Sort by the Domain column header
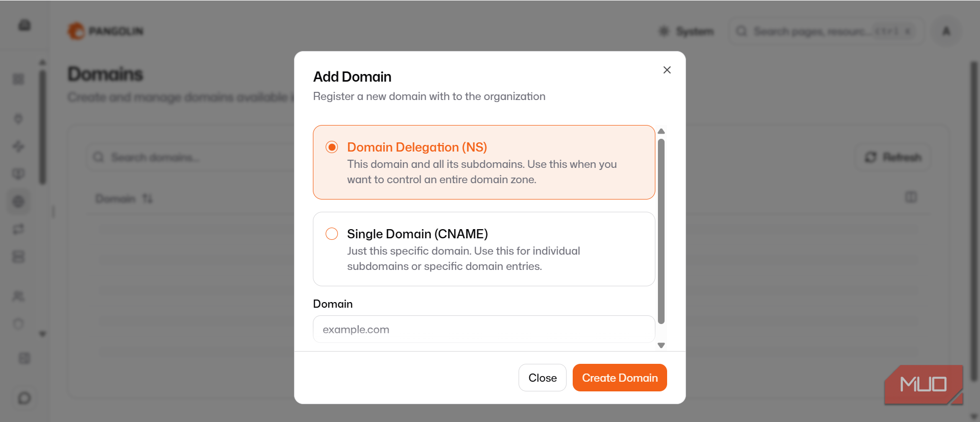Image resolution: width=980 pixels, height=422 pixels. click(124, 198)
